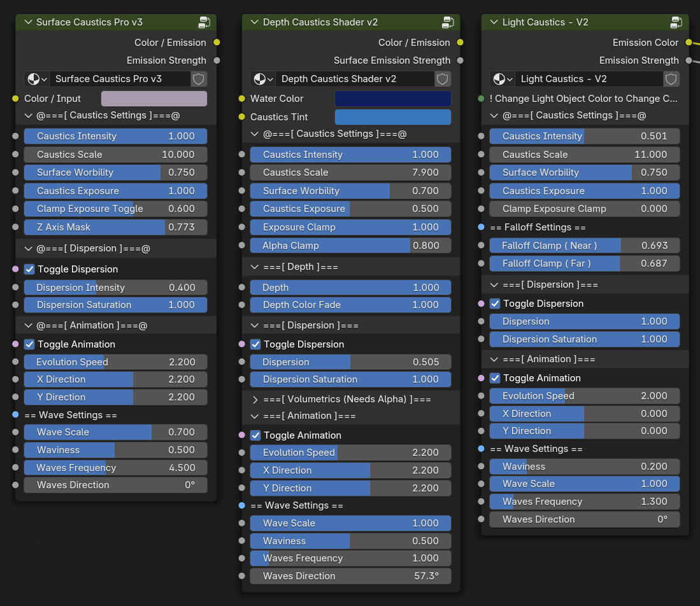Open the Water Color swatch
The image size is (700, 606).
[x=392, y=99]
